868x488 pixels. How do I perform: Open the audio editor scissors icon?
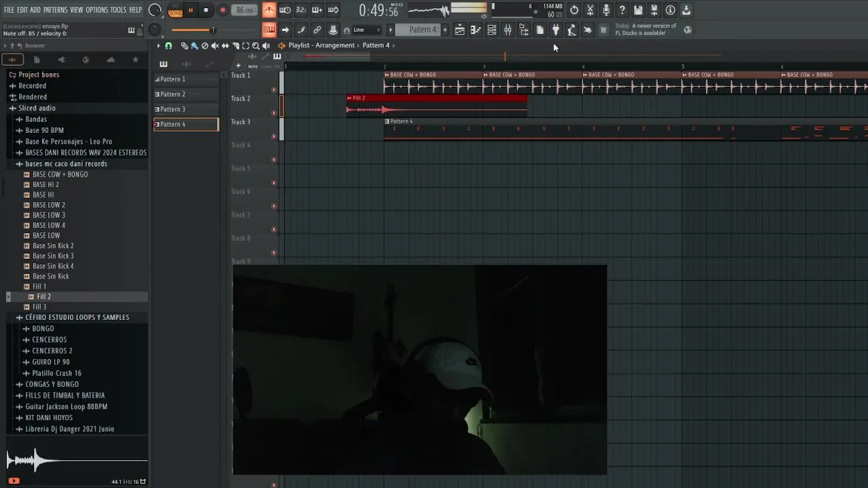coord(590,10)
